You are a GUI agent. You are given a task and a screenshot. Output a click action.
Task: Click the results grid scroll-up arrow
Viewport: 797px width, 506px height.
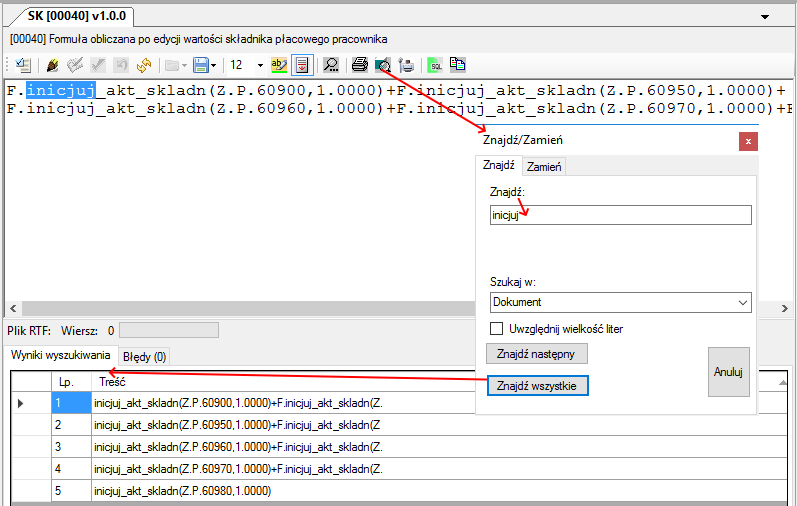coord(783,382)
